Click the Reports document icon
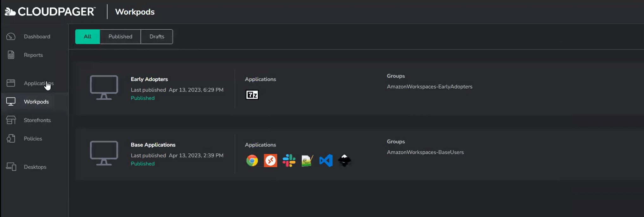The image size is (644, 217). [x=11, y=55]
